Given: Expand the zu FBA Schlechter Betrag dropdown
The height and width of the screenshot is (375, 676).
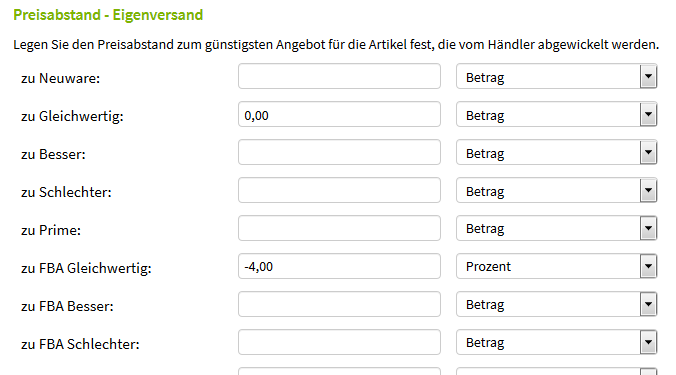Looking at the screenshot, I should point(557,342).
